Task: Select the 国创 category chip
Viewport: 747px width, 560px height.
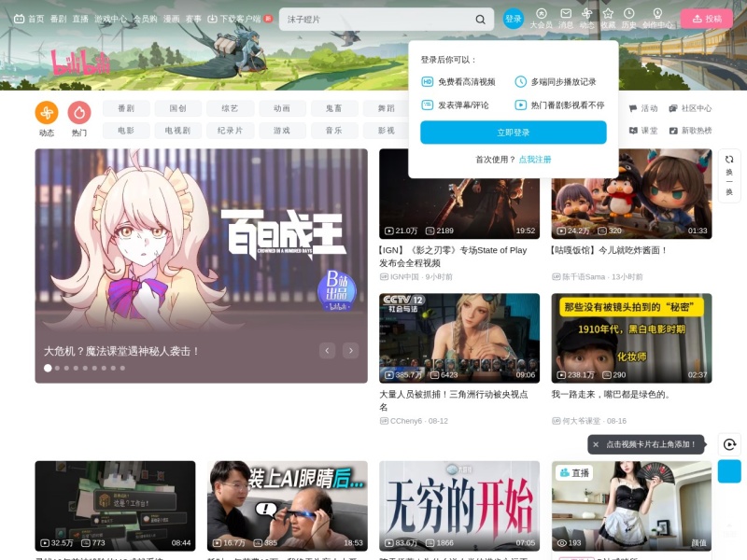Action: point(178,108)
